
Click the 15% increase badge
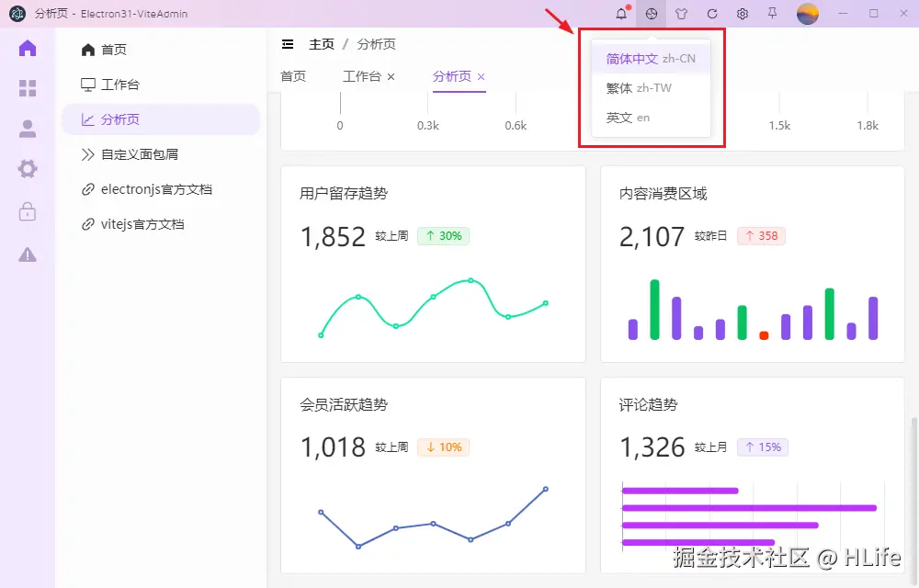pos(763,447)
